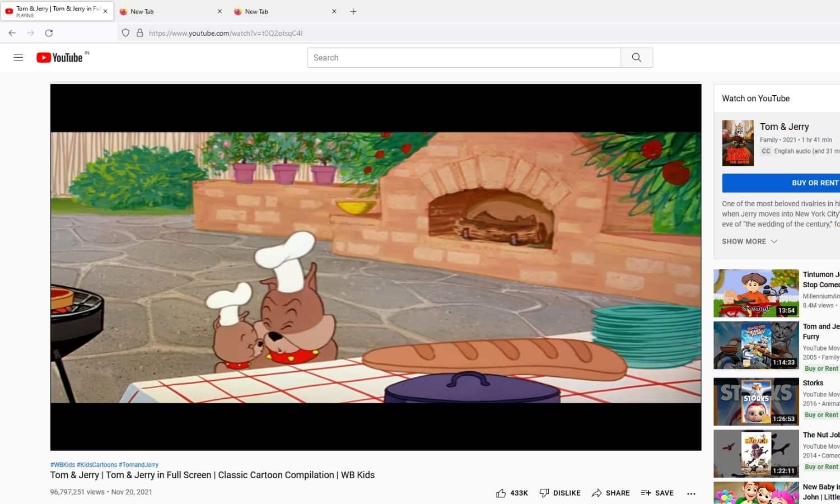Open the Tom & Jerry movie title link
840x504 pixels.
(784, 127)
